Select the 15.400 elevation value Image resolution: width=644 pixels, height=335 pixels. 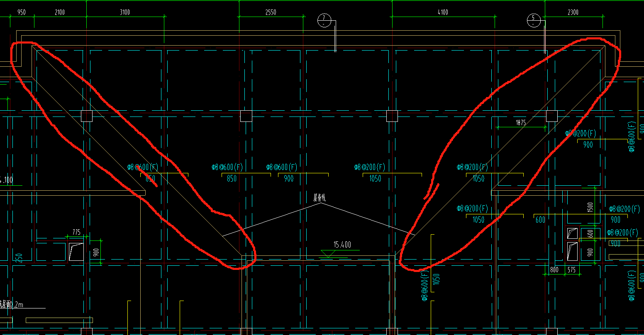tap(342, 245)
